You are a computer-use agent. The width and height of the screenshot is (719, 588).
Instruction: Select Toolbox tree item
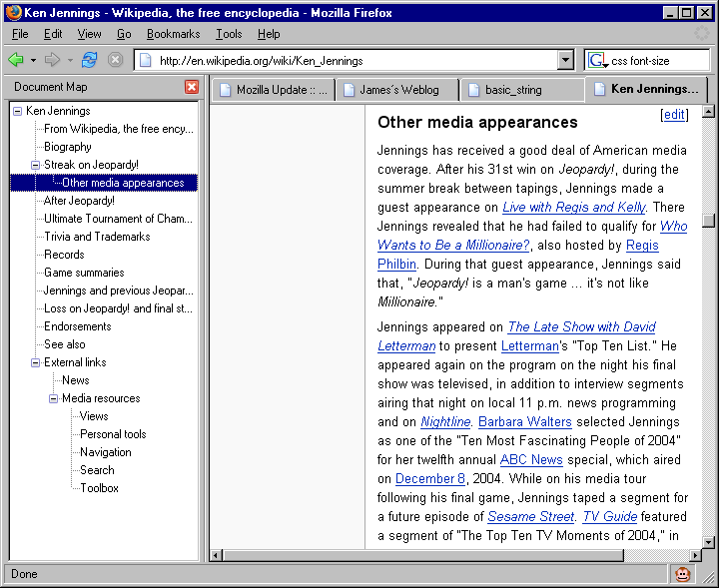pyautogui.click(x=99, y=488)
